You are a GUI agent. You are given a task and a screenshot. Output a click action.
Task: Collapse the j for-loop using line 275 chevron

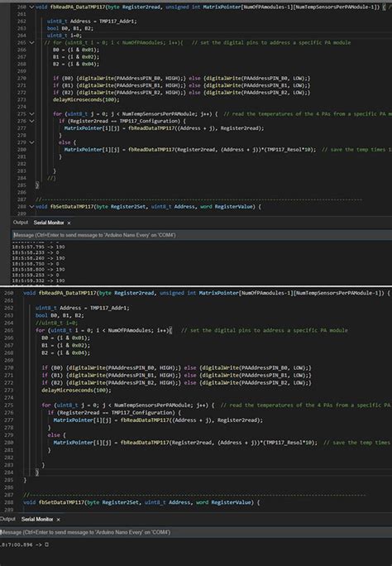[31, 113]
